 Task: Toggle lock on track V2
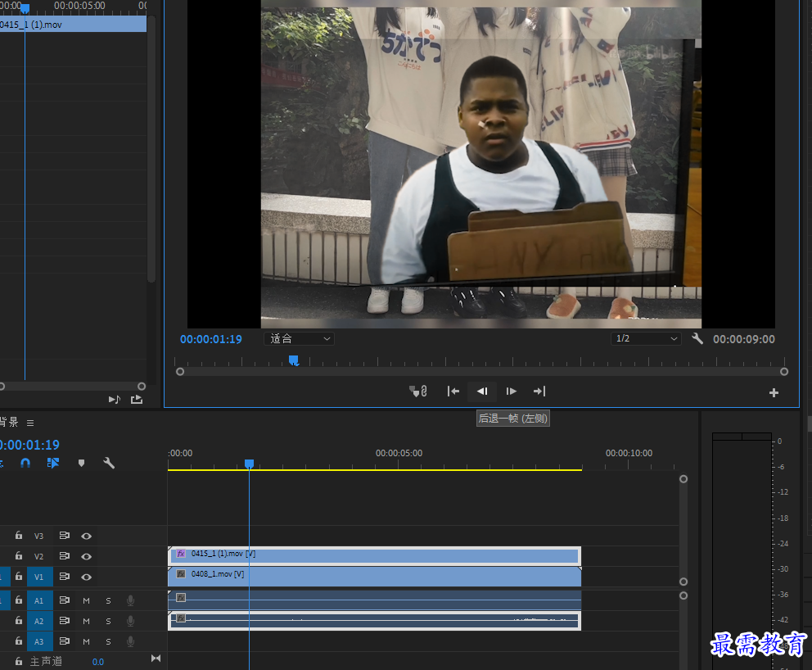[x=19, y=555]
